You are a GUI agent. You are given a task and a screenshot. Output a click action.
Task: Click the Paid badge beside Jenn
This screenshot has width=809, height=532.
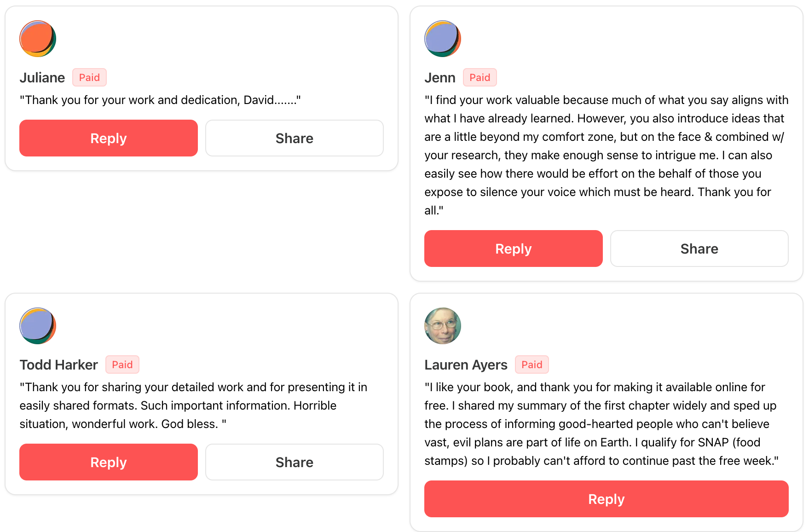coord(480,77)
